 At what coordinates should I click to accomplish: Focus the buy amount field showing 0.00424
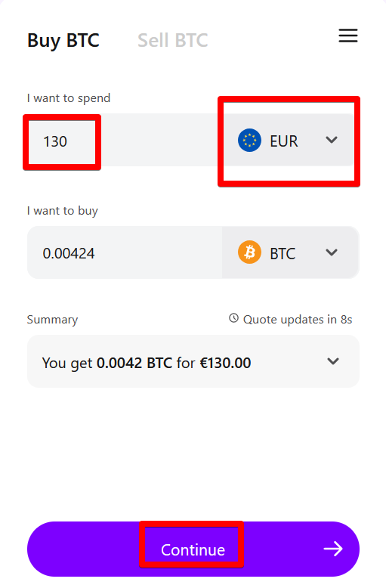(125, 252)
